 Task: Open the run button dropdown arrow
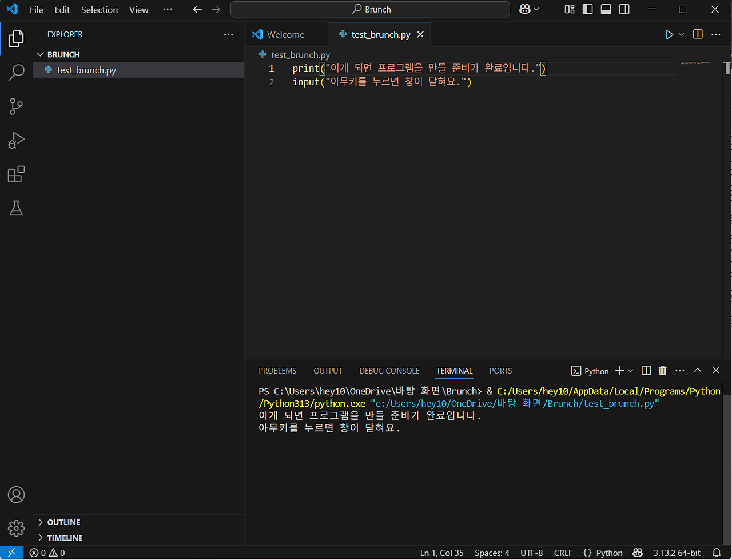pos(681,35)
